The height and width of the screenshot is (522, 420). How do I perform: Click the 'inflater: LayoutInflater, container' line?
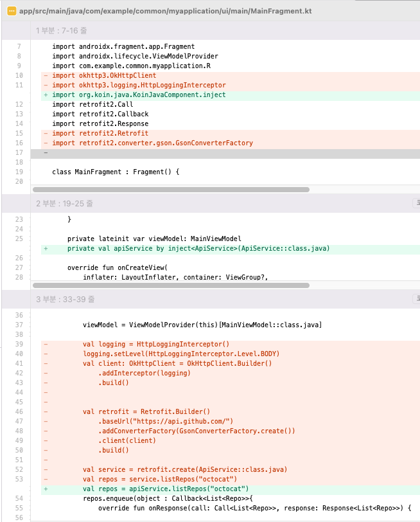(x=175, y=277)
